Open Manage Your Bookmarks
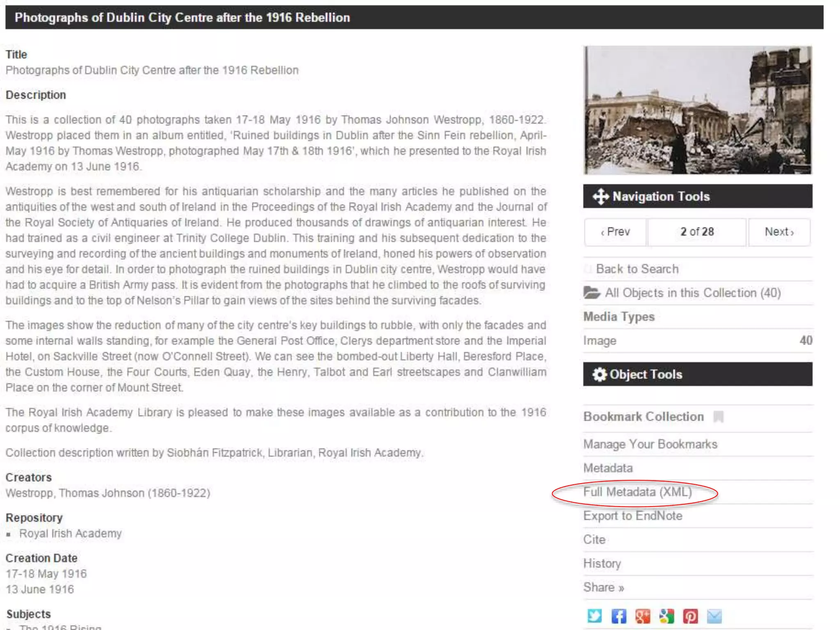This screenshot has width=840, height=630. [650, 444]
